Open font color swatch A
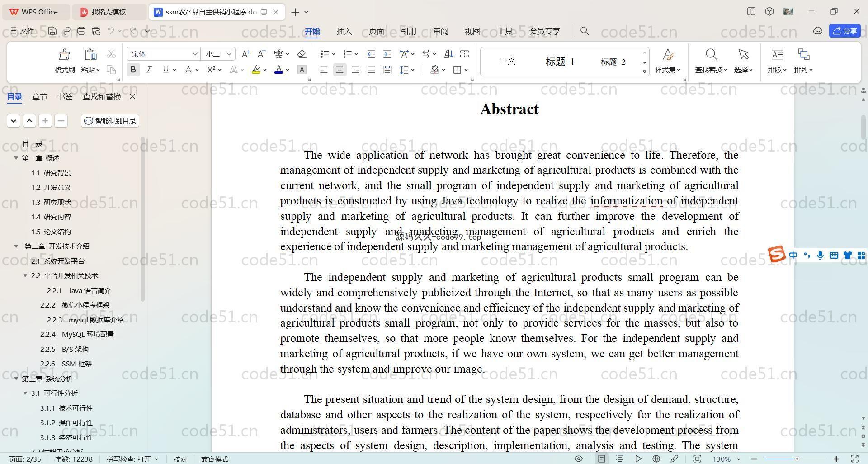This screenshot has height=464, width=868. (278, 70)
